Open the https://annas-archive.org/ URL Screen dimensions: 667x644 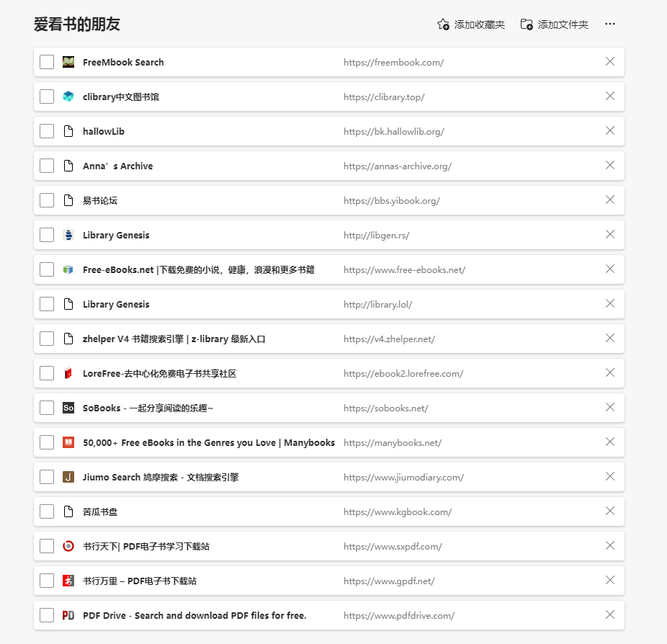pos(398,166)
